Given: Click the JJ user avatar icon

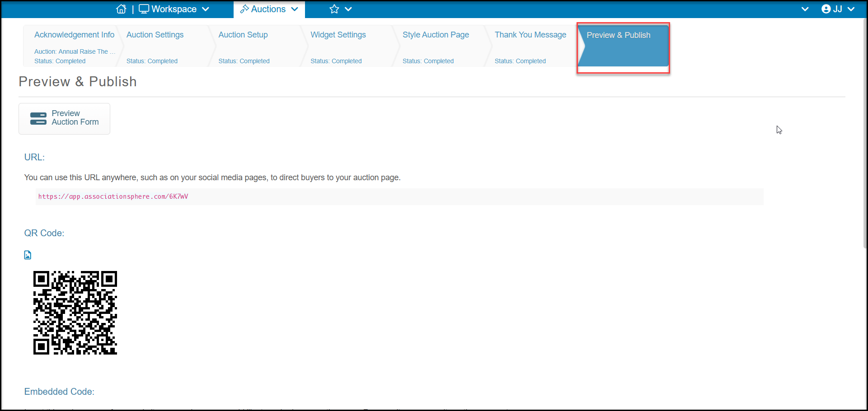Looking at the screenshot, I should pyautogui.click(x=826, y=9).
